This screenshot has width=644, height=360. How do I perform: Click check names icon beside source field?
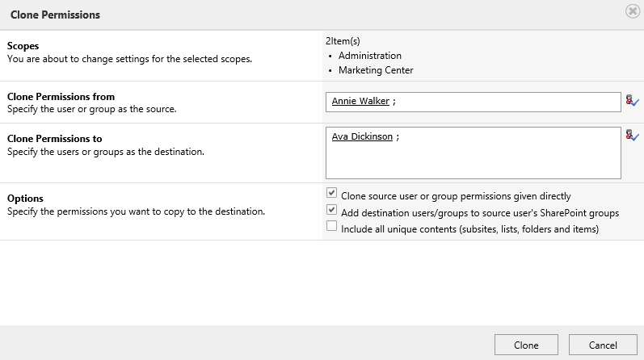click(x=632, y=102)
